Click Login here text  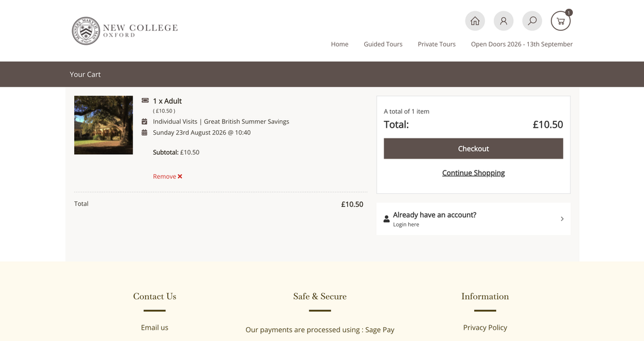click(406, 225)
